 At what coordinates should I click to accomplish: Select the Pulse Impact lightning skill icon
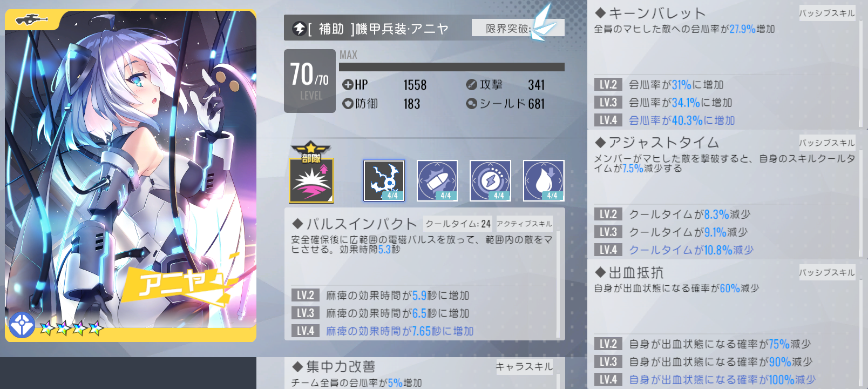pyautogui.click(x=384, y=180)
